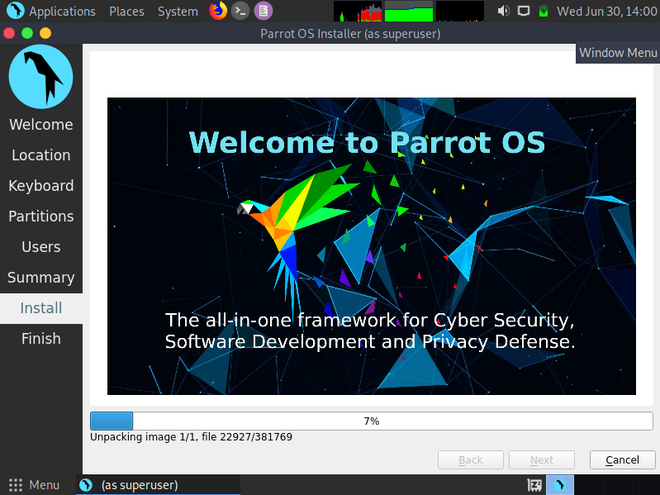The height and width of the screenshot is (495, 660).
Task: Activate the '(as superuser)' taskbar window entry
Action: [158, 485]
